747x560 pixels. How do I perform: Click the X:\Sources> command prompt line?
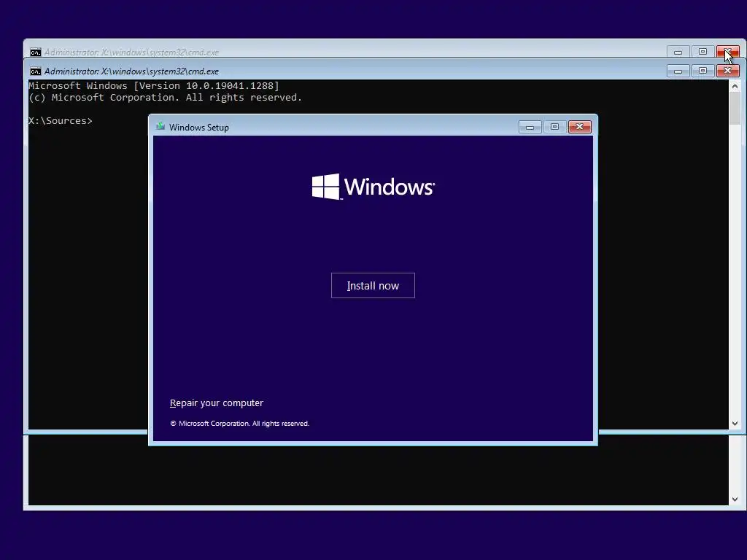tap(61, 121)
